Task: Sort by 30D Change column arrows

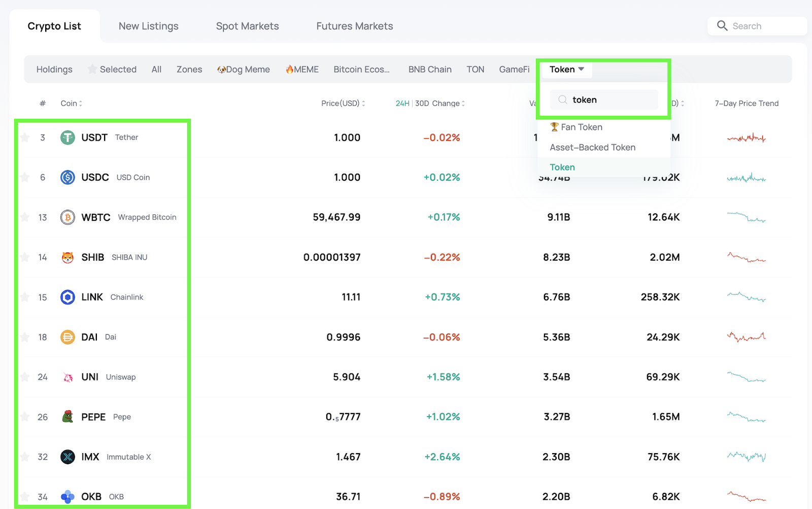Action: [463, 104]
